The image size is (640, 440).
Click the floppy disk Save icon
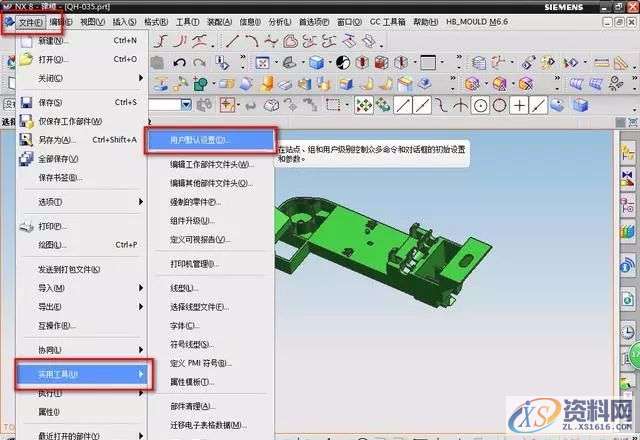26,103
